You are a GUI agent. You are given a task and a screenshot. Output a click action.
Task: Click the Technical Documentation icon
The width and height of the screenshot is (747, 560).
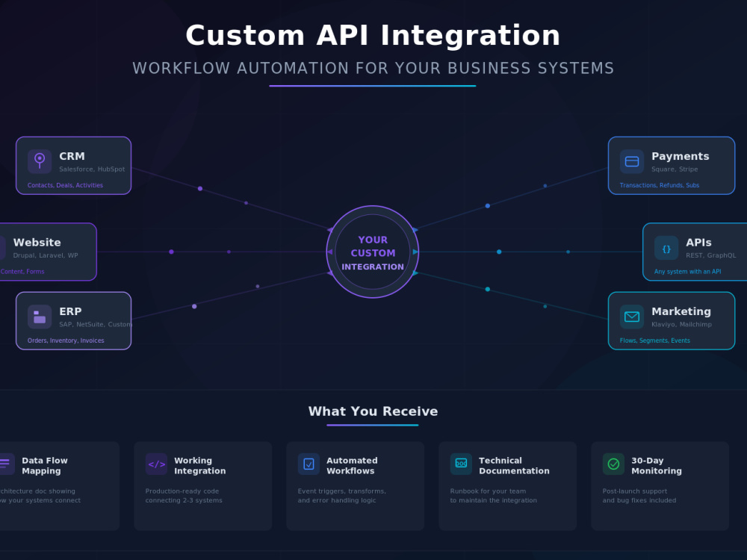click(x=461, y=464)
